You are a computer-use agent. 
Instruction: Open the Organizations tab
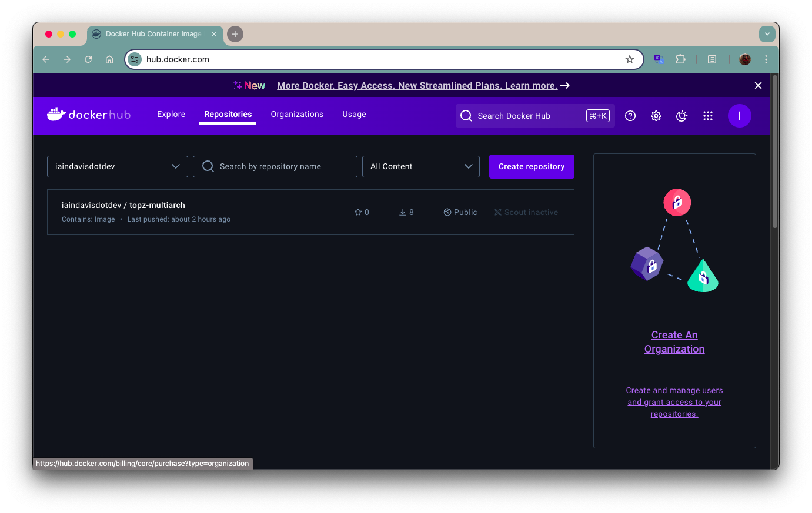(x=297, y=115)
